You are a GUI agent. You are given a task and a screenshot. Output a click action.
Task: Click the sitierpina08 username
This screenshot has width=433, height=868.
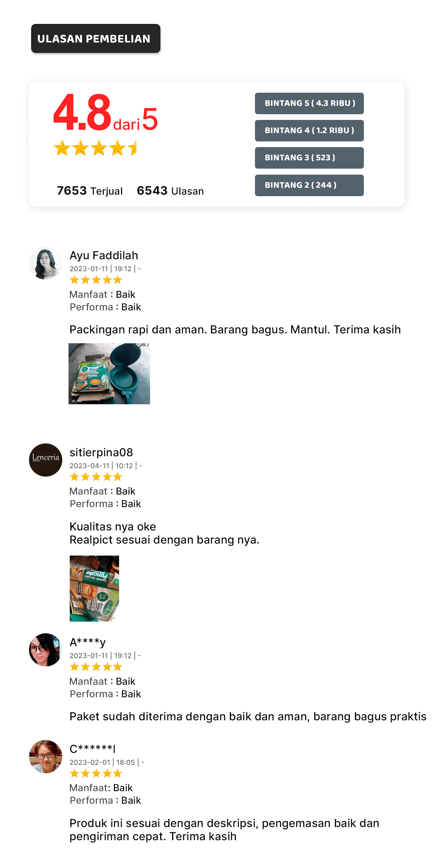pyautogui.click(x=101, y=452)
